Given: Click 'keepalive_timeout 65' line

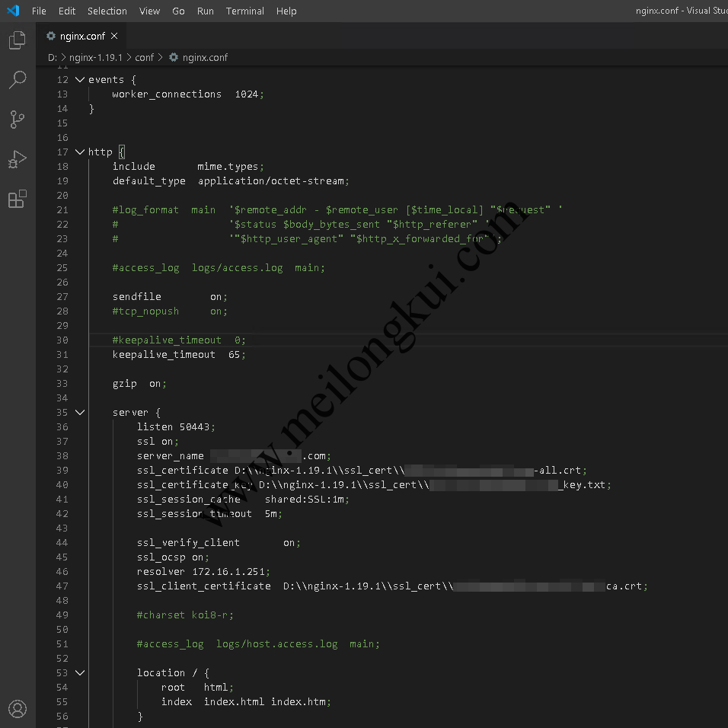Looking at the screenshot, I should tap(179, 354).
